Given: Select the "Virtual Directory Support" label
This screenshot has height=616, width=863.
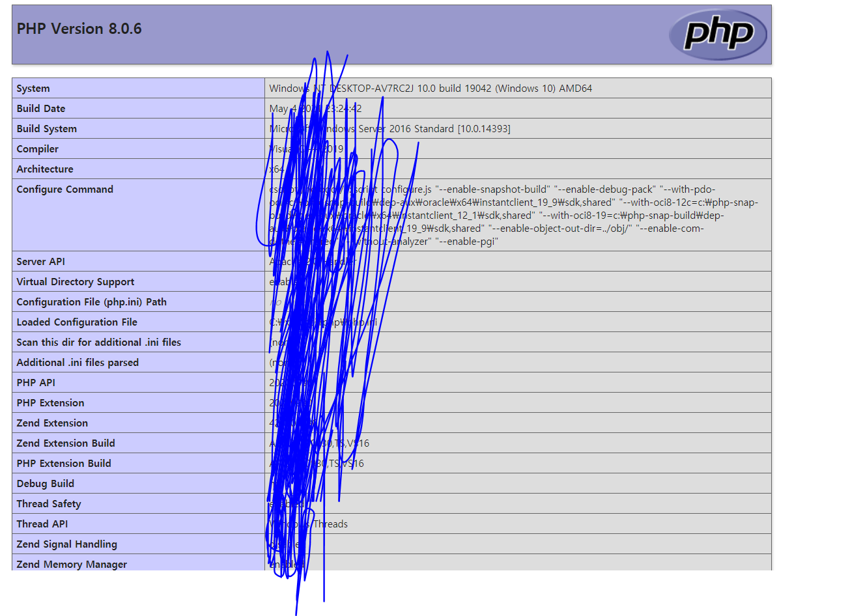Looking at the screenshot, I should coord(76,282).
